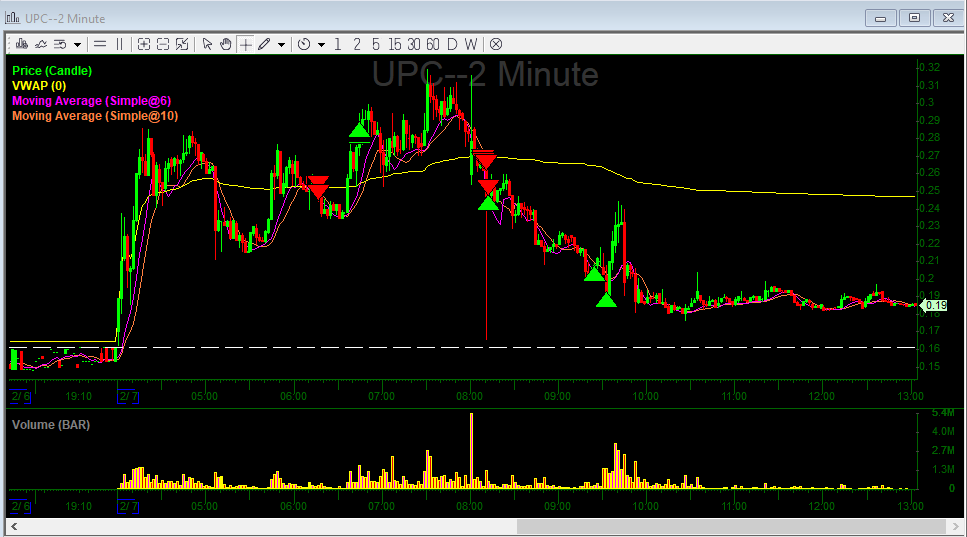The height and width of the screenshot is (537, 967).
Task: Switch to the 1 minute interval
Action: click(x=337, y=44)
